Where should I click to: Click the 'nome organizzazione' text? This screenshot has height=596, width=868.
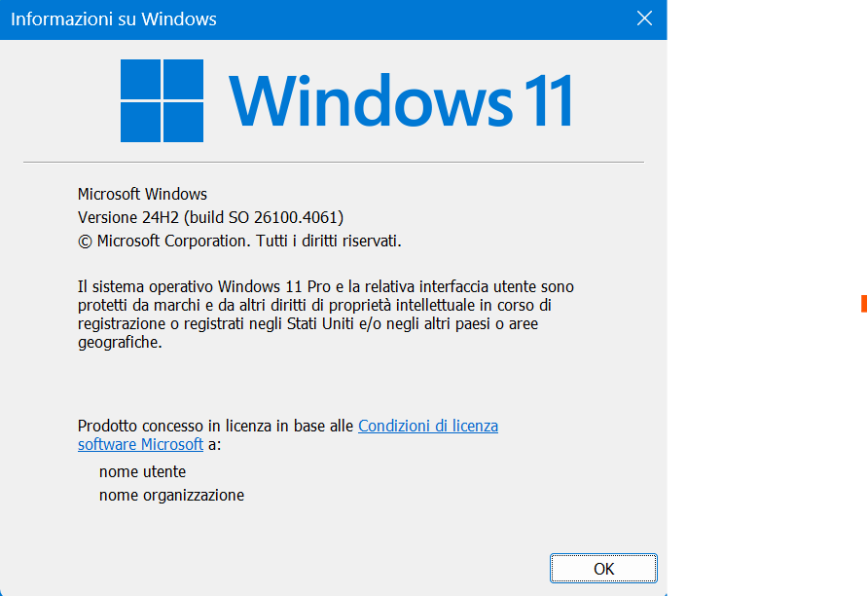(171, 495)
